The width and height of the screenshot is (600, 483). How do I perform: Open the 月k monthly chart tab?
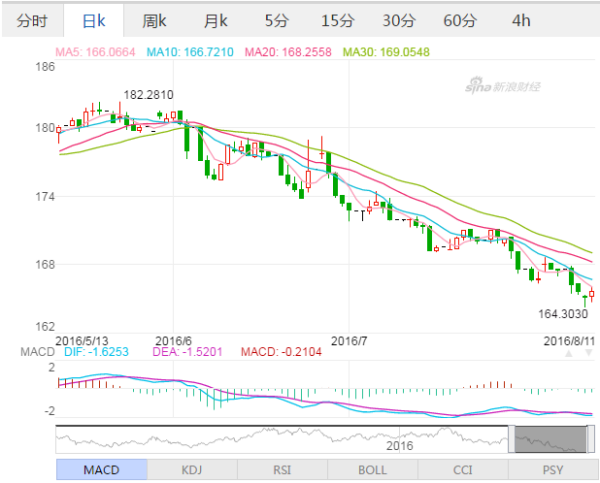(x=215, y=21)
